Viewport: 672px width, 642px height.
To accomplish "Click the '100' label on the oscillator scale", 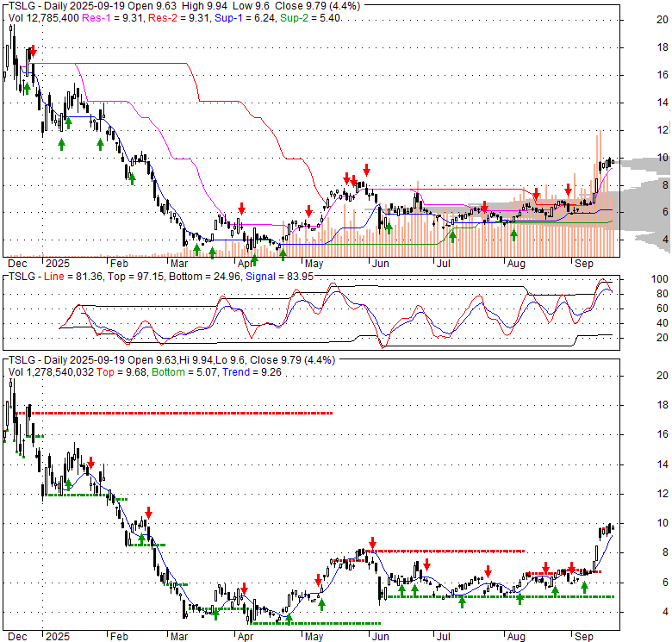I will [x=660, y=279].
